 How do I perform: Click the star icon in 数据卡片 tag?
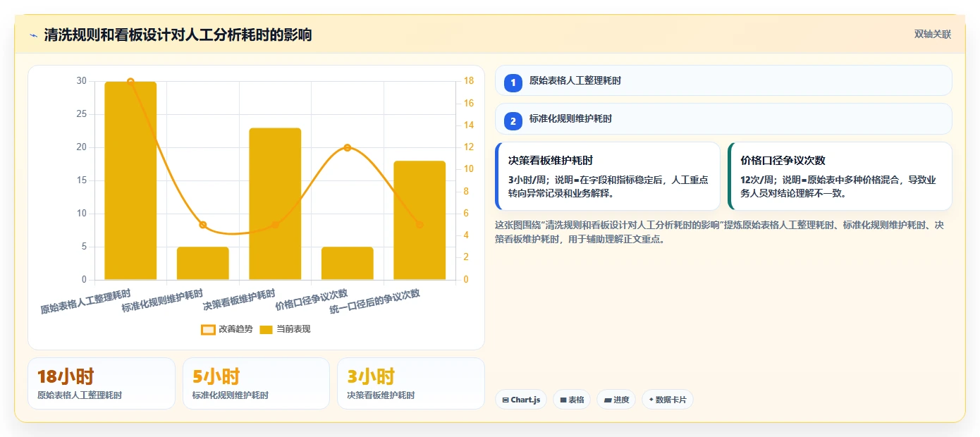[x=651, y=400]
